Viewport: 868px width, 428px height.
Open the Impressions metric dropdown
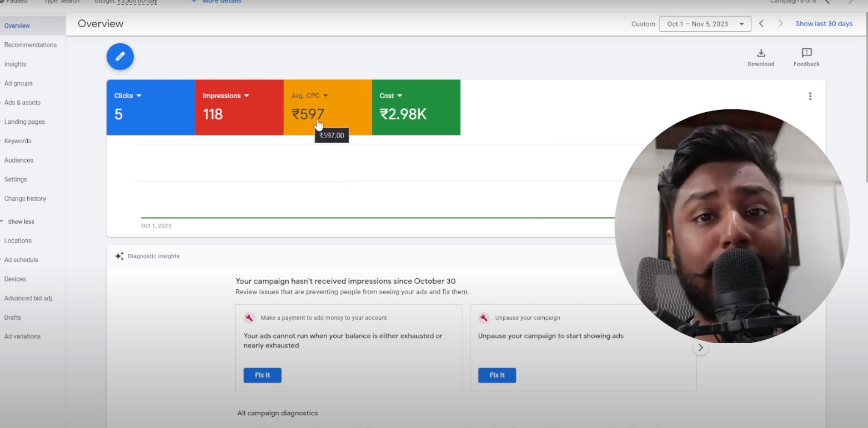click(x=225, y=95)
